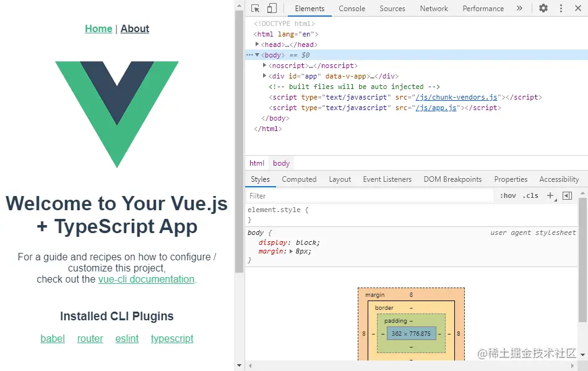The image size is (588, 371).
Task: Open the Home page link
Action: (x=98, y=28)
